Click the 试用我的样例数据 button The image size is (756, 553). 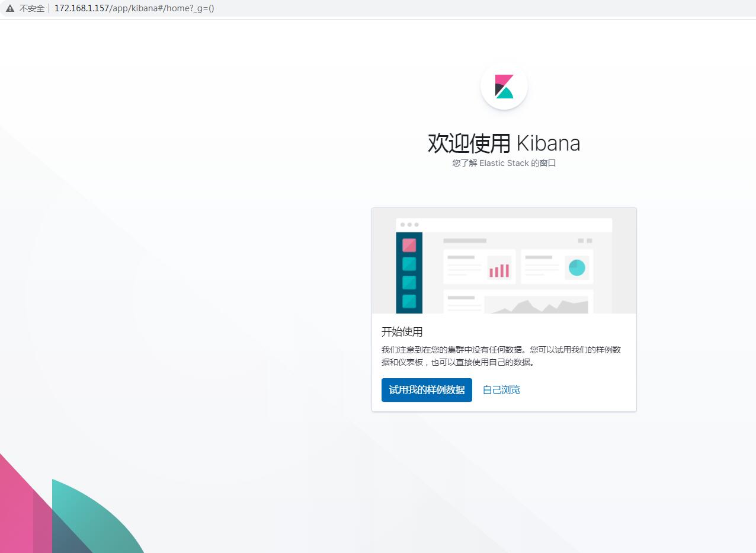coord(427,390)
